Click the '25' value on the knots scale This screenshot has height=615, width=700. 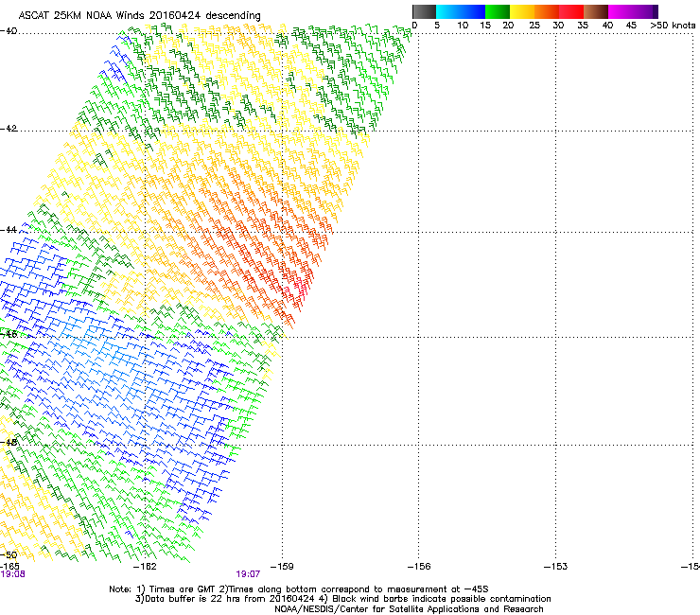click(534, 26)
